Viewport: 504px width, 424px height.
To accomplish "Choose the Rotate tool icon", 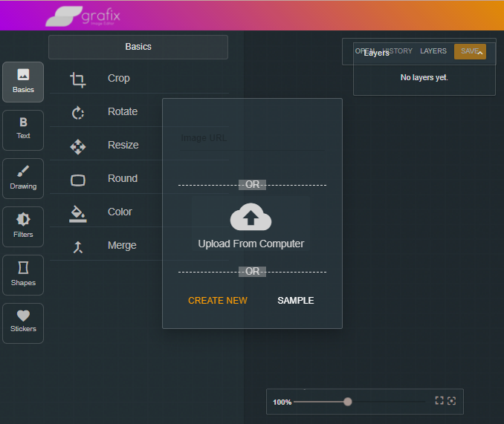I will point(78,112).
